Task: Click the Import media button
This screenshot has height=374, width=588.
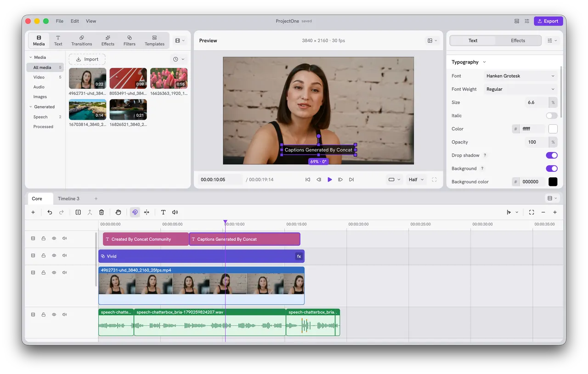Action: click(87, 59)
